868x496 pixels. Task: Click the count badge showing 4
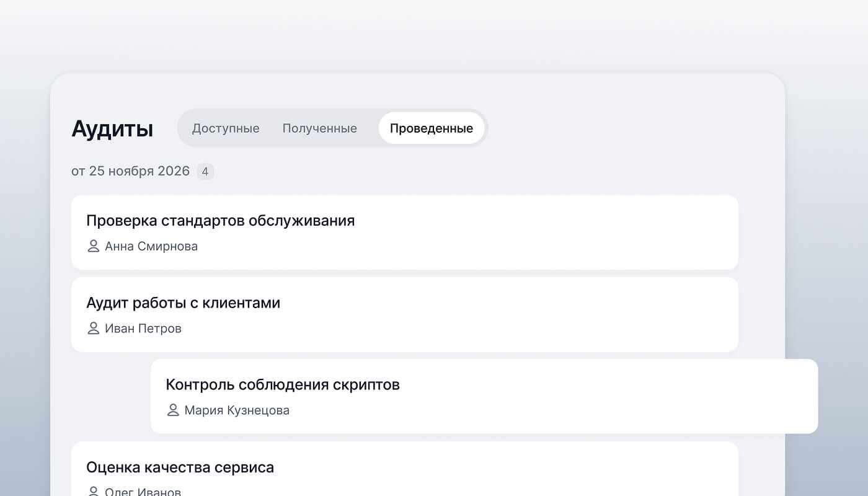[205, 171]
